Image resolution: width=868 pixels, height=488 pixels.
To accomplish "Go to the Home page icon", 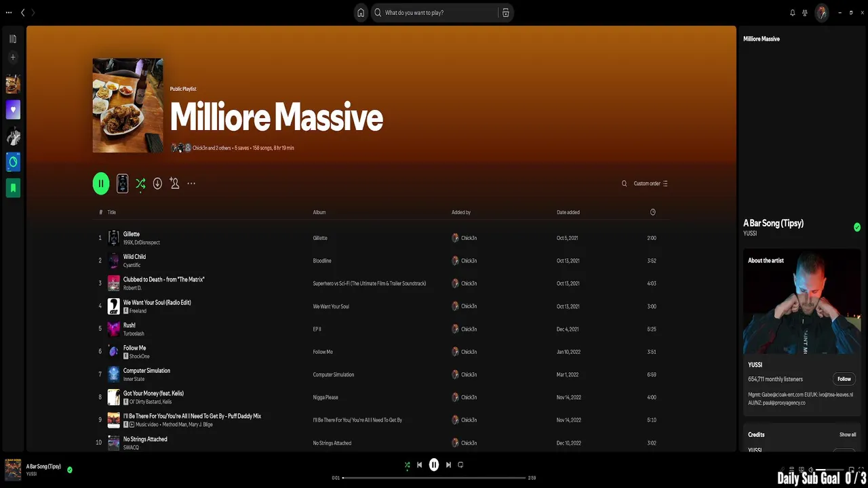I will 361,12.
